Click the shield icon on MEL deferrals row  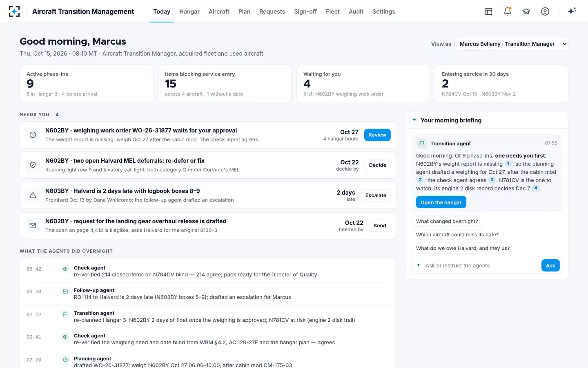tap(33, 165)
